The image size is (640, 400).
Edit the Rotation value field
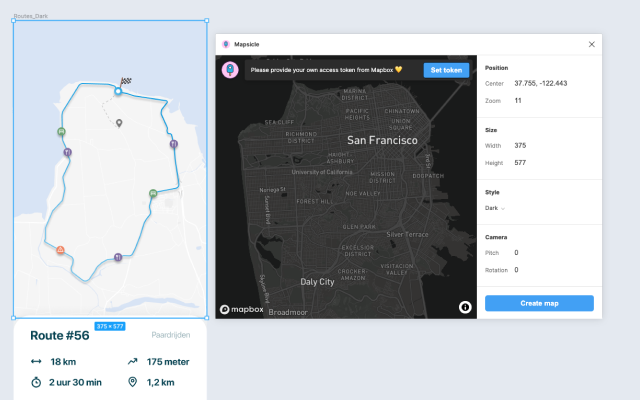tap(516, 270)
